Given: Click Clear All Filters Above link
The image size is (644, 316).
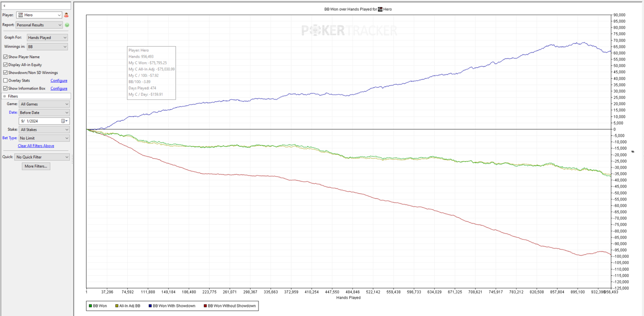Looking at the screenshot, I should (36, 146).
